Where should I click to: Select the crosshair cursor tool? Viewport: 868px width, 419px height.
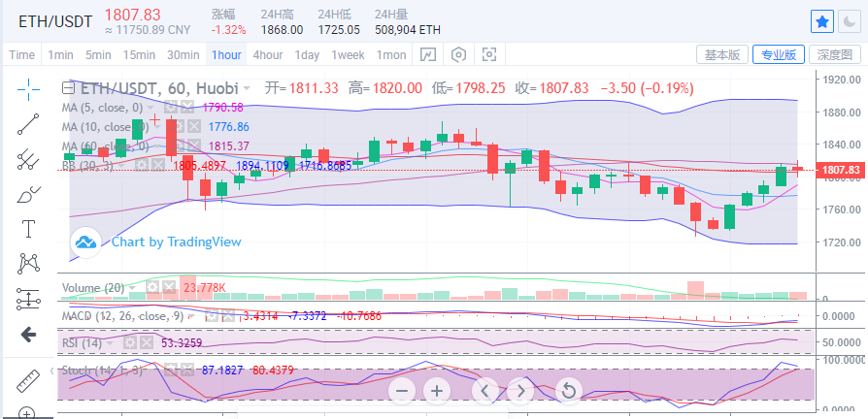(x=27, y=89)
